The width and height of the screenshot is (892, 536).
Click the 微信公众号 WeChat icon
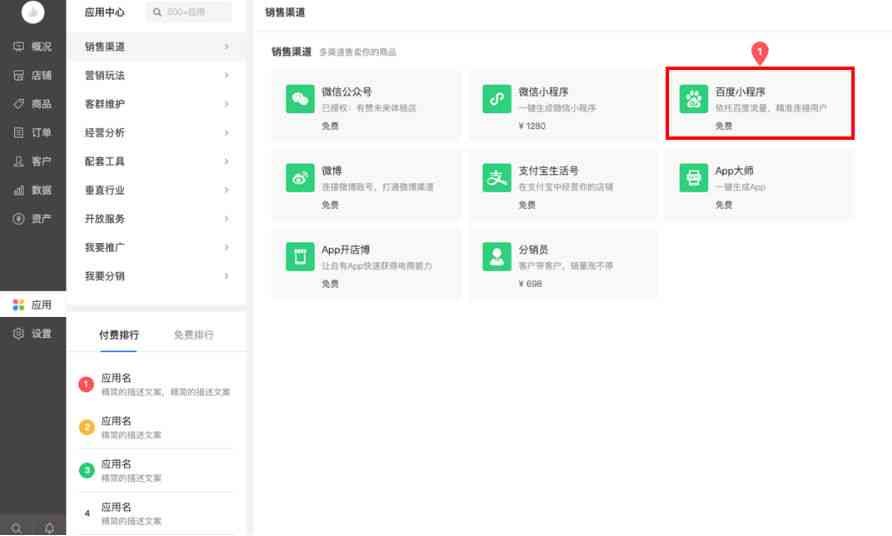click(300, 99)
